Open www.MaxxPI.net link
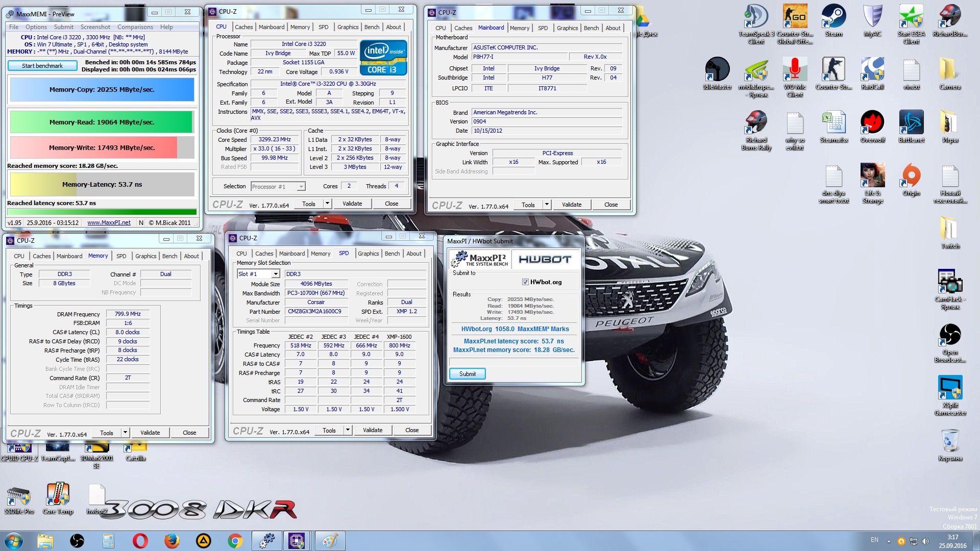Image resolution: width=980 pixels, height=551 pixels. pos(109,223)
